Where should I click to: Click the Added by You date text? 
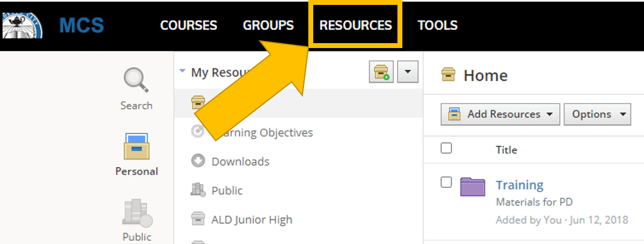(562, 220)
